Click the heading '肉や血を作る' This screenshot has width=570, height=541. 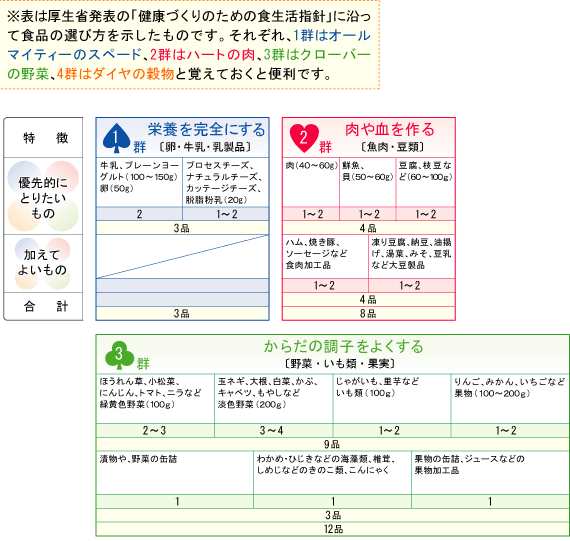[x=390, y=129]
